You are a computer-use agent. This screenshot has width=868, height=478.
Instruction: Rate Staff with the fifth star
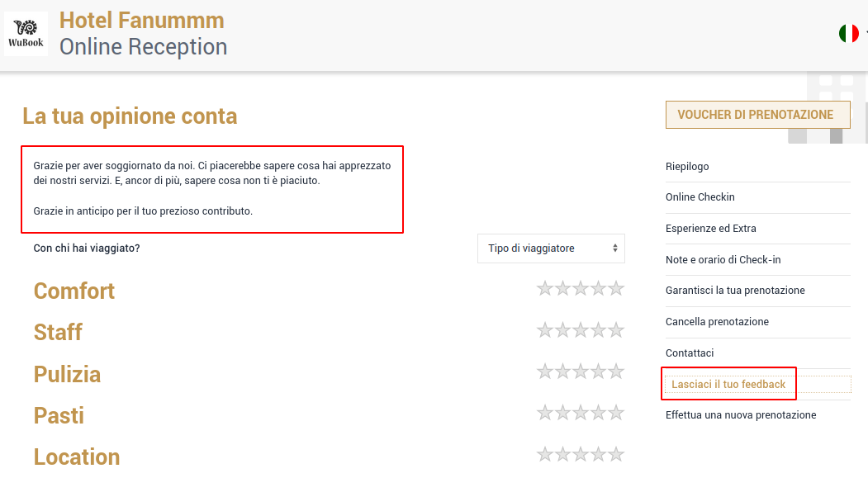pos(616,330)
